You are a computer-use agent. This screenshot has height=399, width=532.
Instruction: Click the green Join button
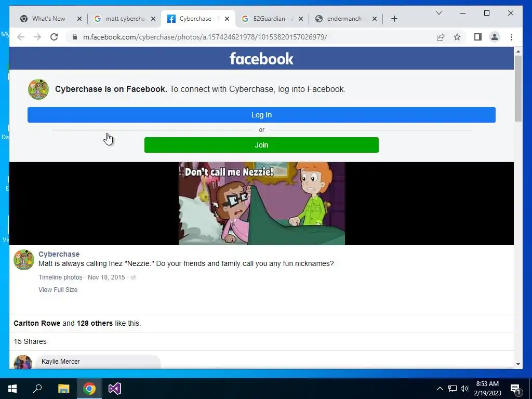[261, 145]
